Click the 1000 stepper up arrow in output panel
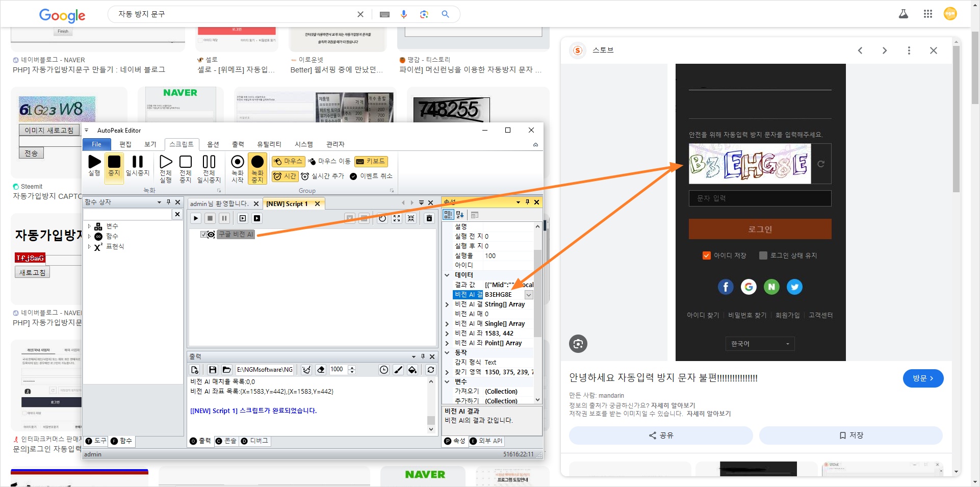 (351, 367)
